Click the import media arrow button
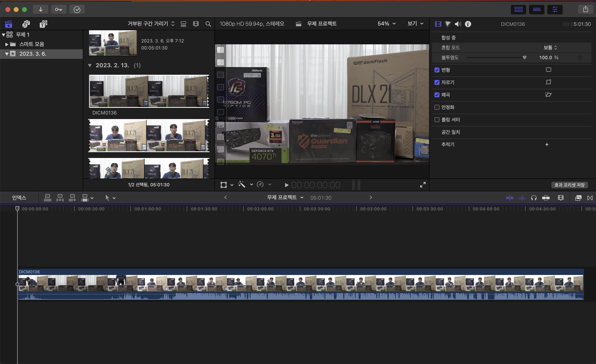596x364 pixels. (x=41, y=10)
